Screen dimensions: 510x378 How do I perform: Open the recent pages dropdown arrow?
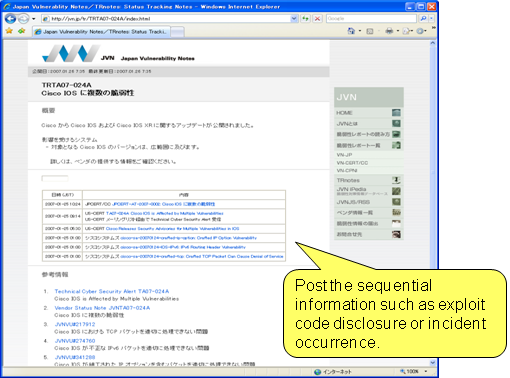[33, 19]
